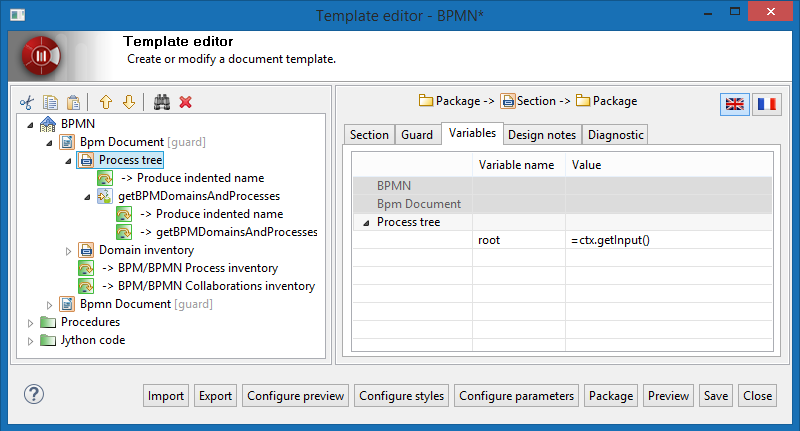Screen dimensions: 800x431
Task: Click the Process tree section icon
Action: tap(86, 160)
